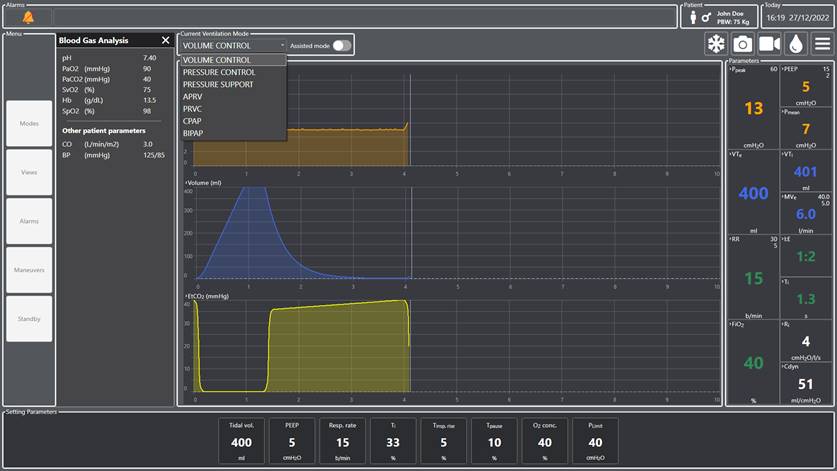Adjust the Tinsp. rise 5 setting

click(444, 441)
